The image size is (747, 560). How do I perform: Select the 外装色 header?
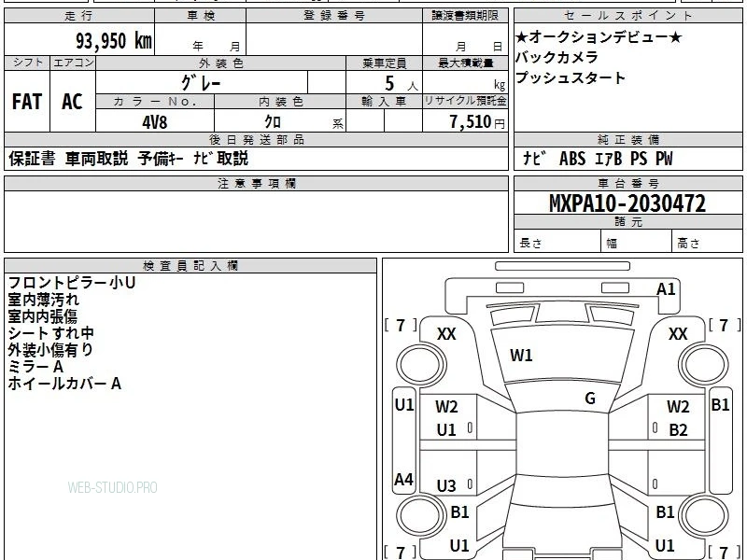tap(221, 63)
